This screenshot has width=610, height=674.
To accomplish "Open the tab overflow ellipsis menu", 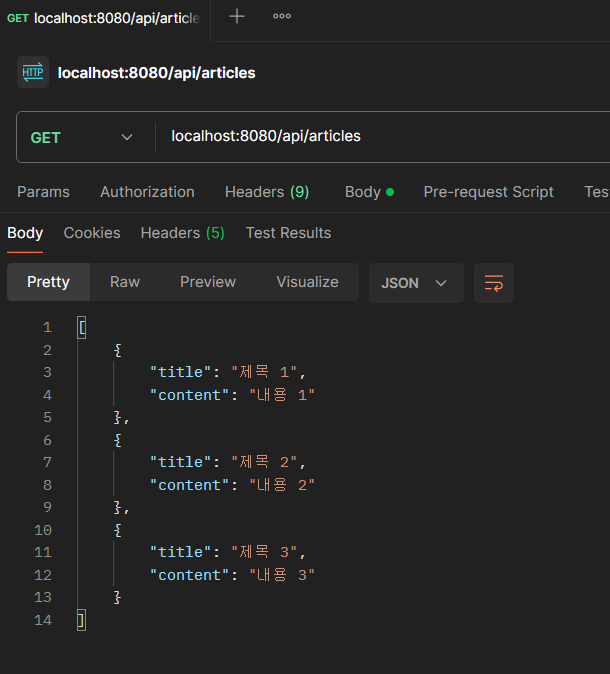I will coord(282,17).
